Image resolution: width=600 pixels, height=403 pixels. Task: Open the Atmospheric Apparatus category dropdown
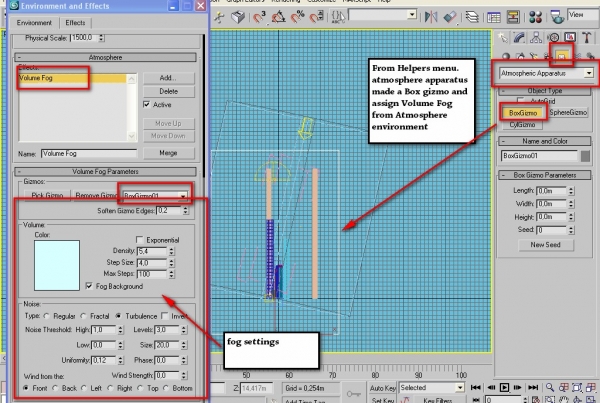[589, 73]
